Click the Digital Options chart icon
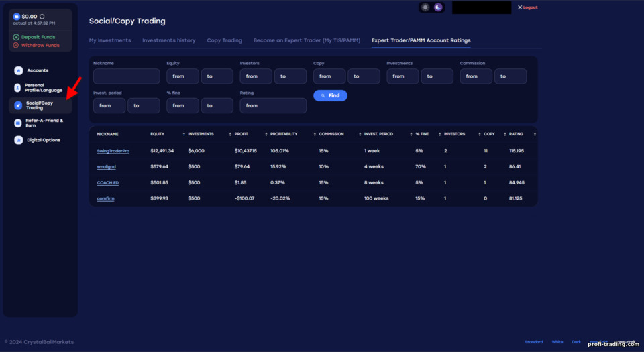 (19, 140)
